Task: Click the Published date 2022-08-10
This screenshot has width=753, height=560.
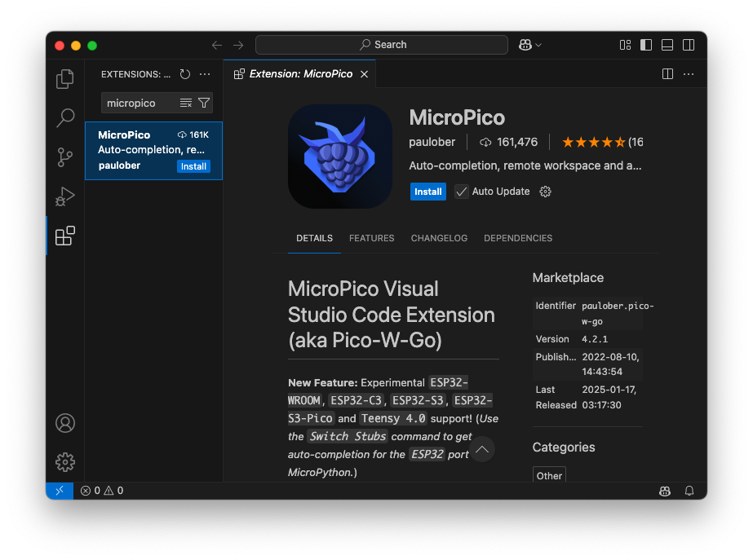Action: click(x=610, y=364)
